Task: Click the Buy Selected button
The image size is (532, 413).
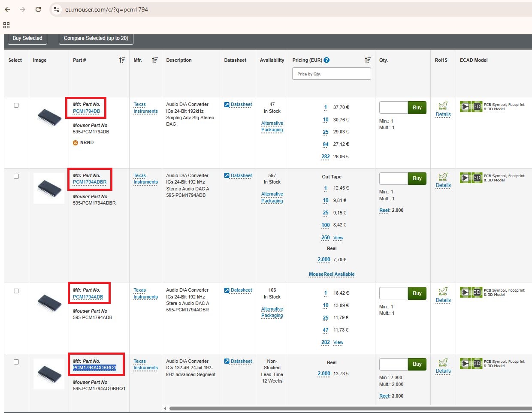Action: 27,39
